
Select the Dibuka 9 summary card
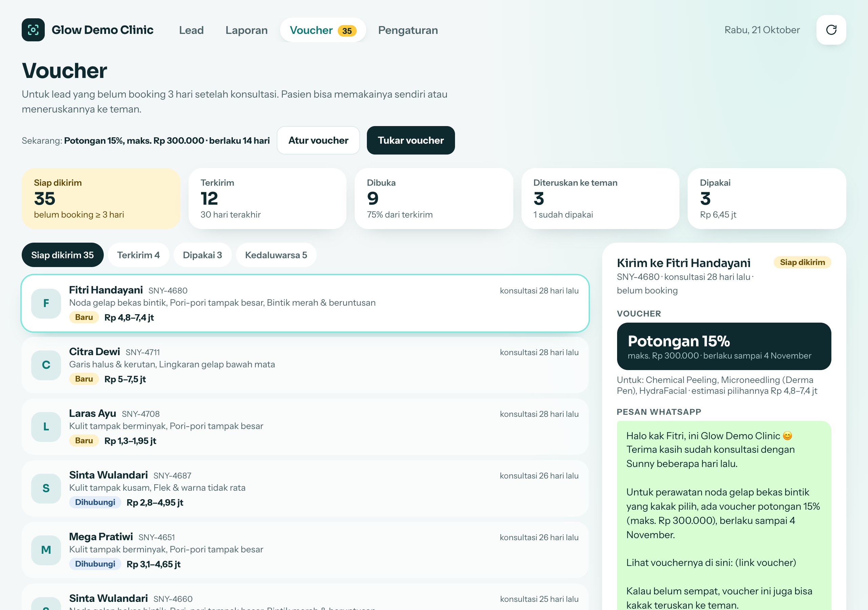point(434,199)
